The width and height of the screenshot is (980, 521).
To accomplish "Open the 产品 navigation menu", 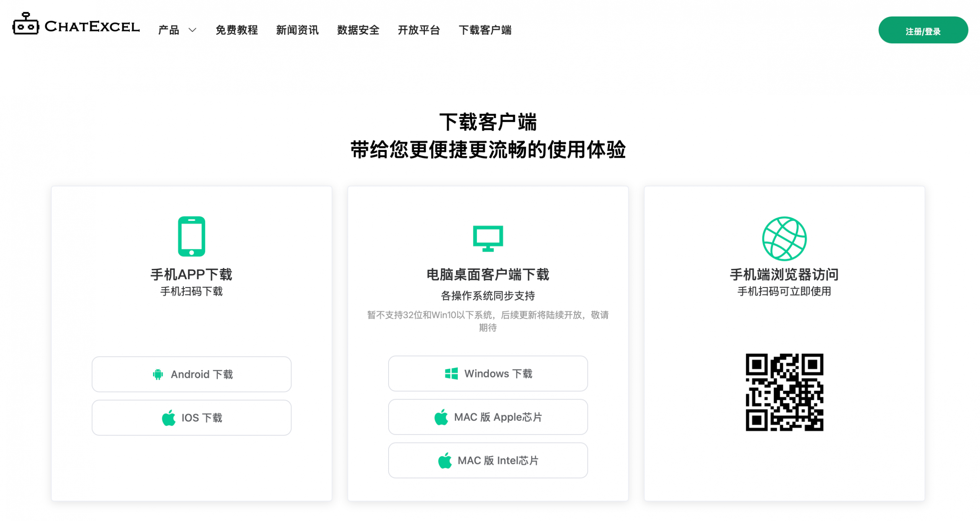I will click(x=169, y=30).
